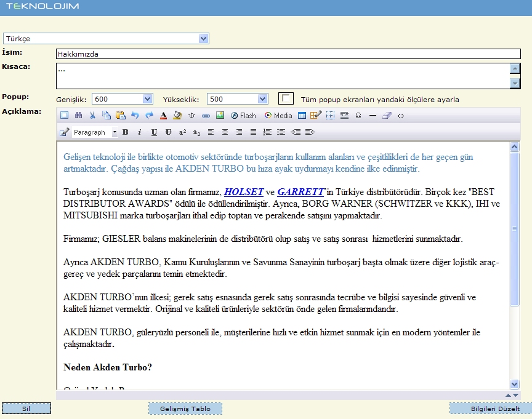Redo the last undone action

point(149,115)
